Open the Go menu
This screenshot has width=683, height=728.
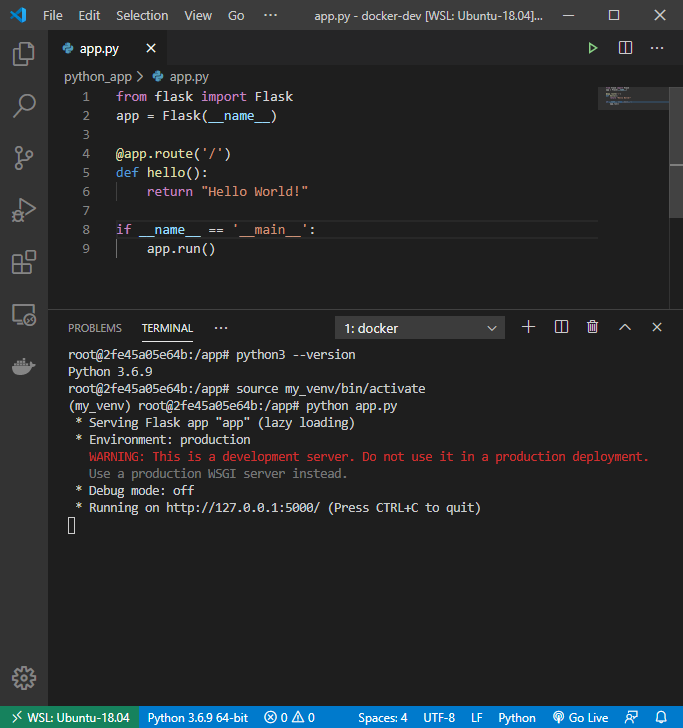[x=236, y=15]
